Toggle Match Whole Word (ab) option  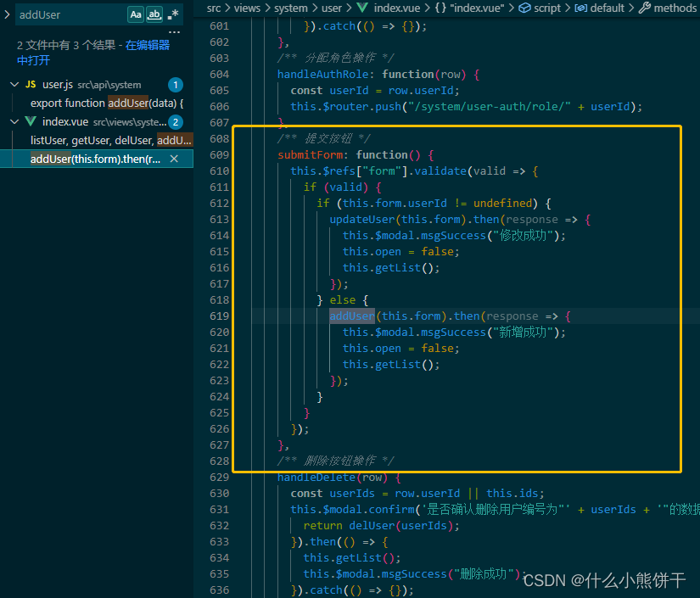(154, 14)
